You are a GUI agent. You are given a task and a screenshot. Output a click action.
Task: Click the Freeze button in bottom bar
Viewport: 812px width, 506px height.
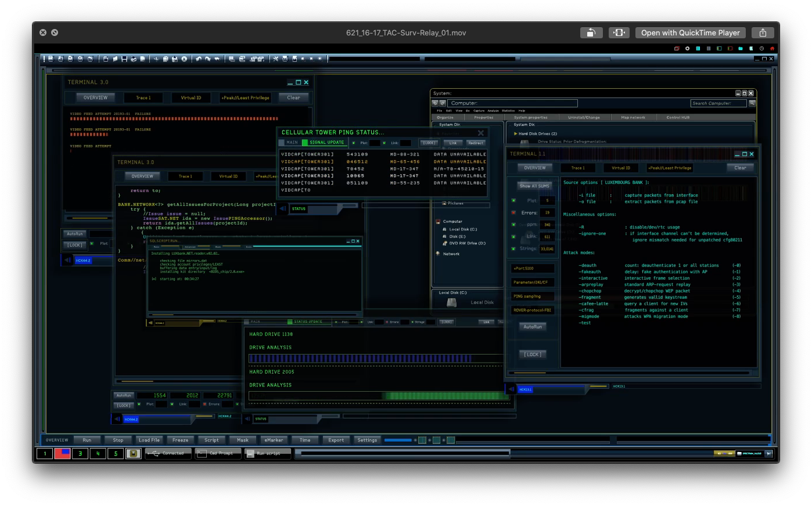[180, 440]
